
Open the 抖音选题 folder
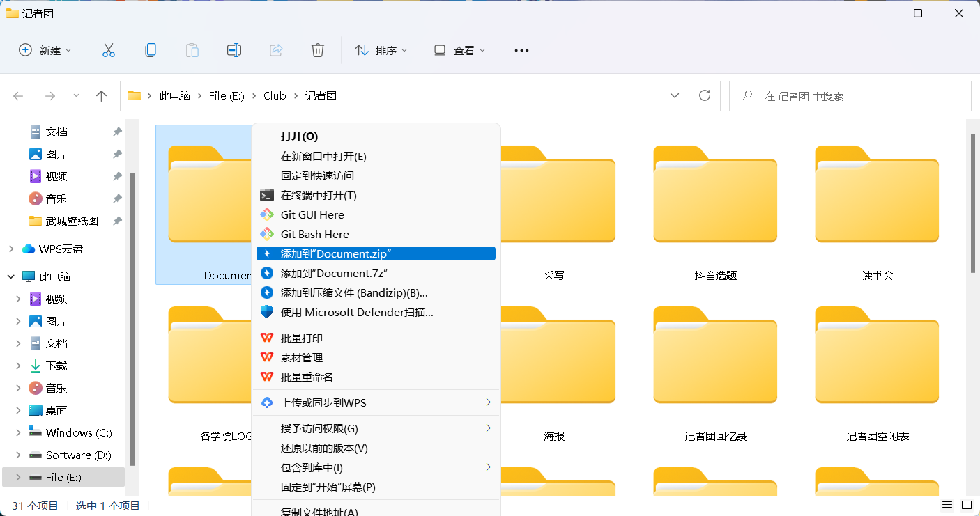[x=716, y=205]
